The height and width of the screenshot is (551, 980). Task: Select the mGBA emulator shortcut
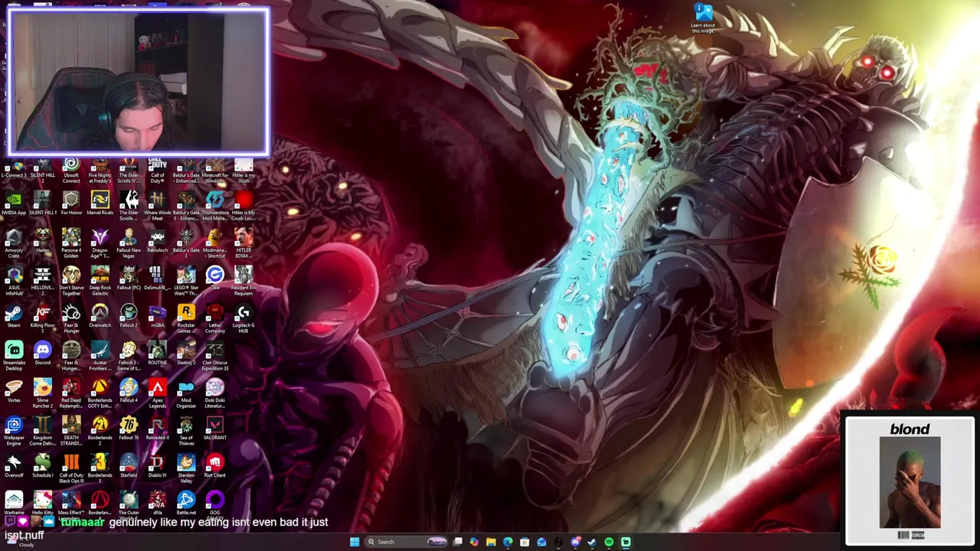pyautogui.click(x=157, y=317)
